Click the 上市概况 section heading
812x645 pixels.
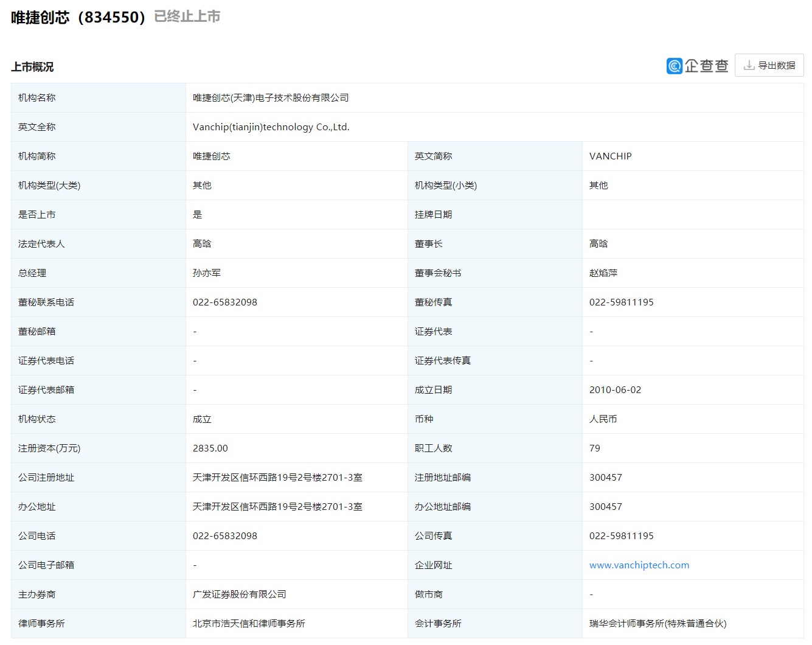(32, 67)
